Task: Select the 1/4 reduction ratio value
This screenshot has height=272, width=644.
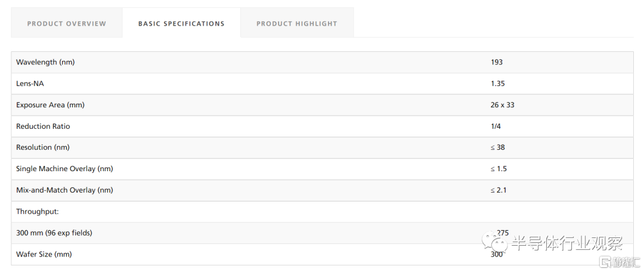Action: tap(496, 126)
